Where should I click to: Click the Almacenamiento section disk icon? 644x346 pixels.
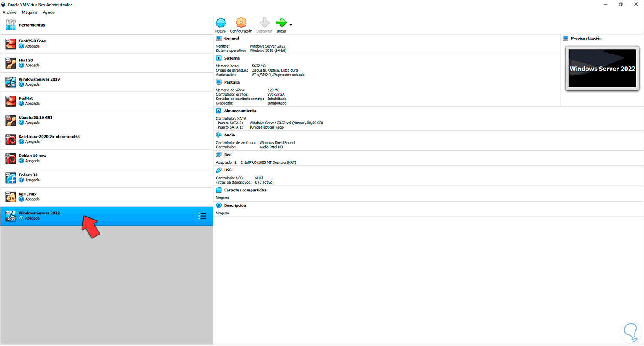(219, 111)
